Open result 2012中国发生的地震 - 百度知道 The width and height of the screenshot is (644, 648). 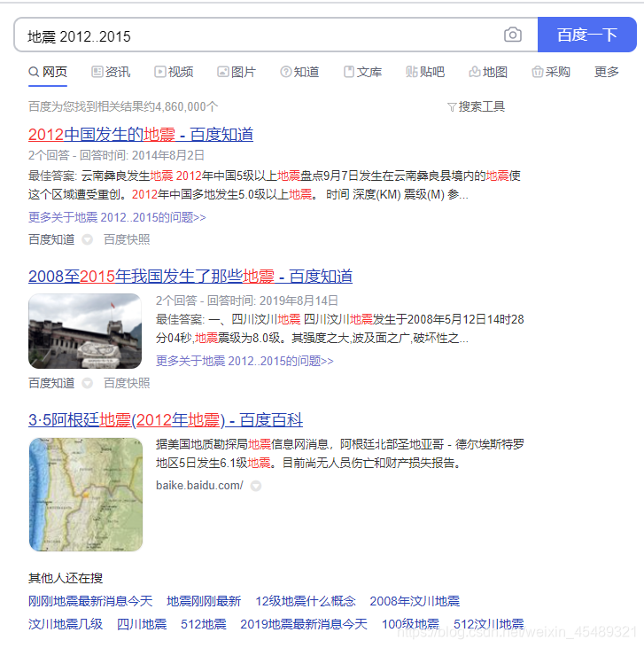141,135
